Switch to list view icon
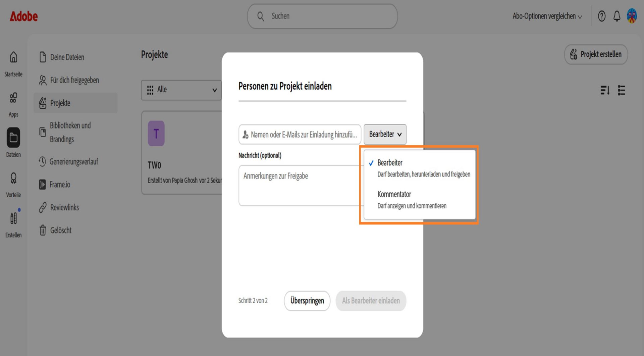Screen dimensions: 644x356 tap(621, 90)
